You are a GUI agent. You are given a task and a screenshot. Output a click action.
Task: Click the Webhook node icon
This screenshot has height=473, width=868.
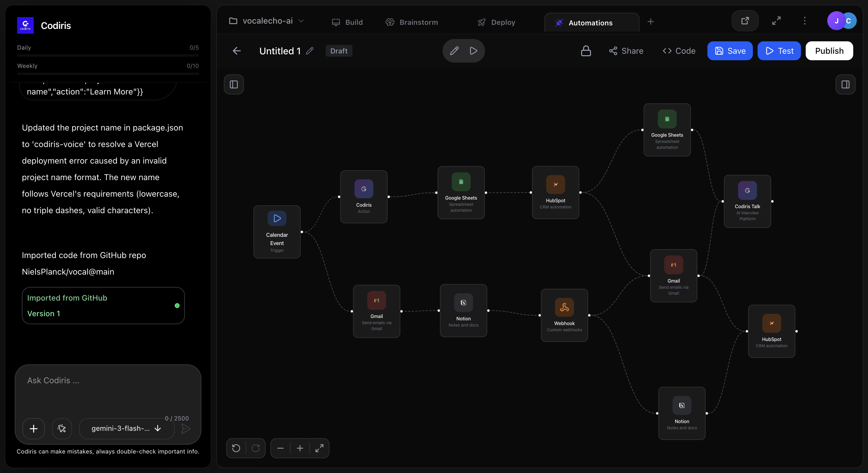point(564,307)
